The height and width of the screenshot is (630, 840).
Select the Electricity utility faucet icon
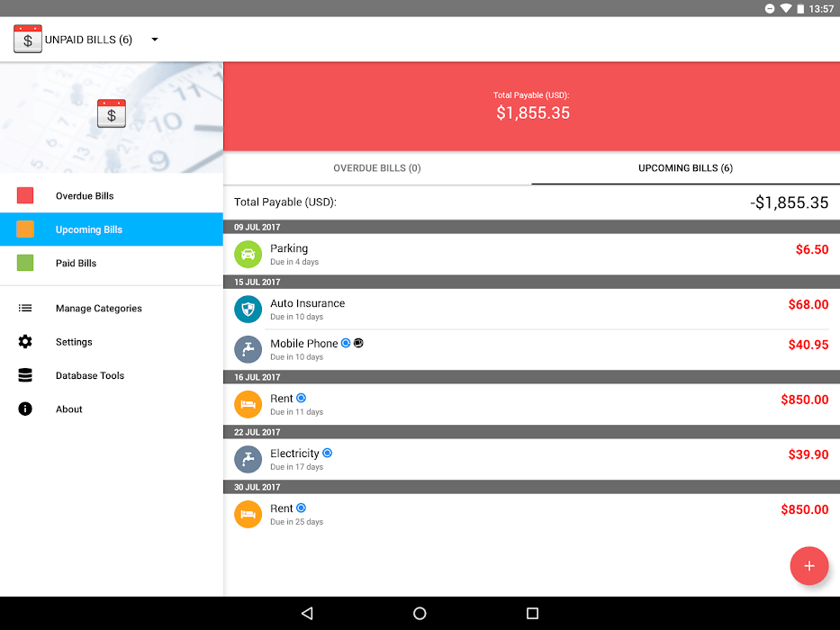pos(248,459)
